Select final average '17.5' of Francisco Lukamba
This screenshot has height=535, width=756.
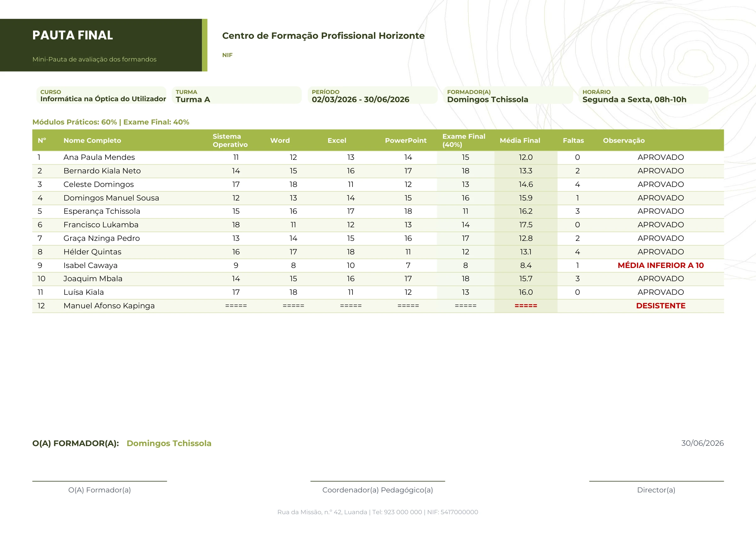(525, 225)
